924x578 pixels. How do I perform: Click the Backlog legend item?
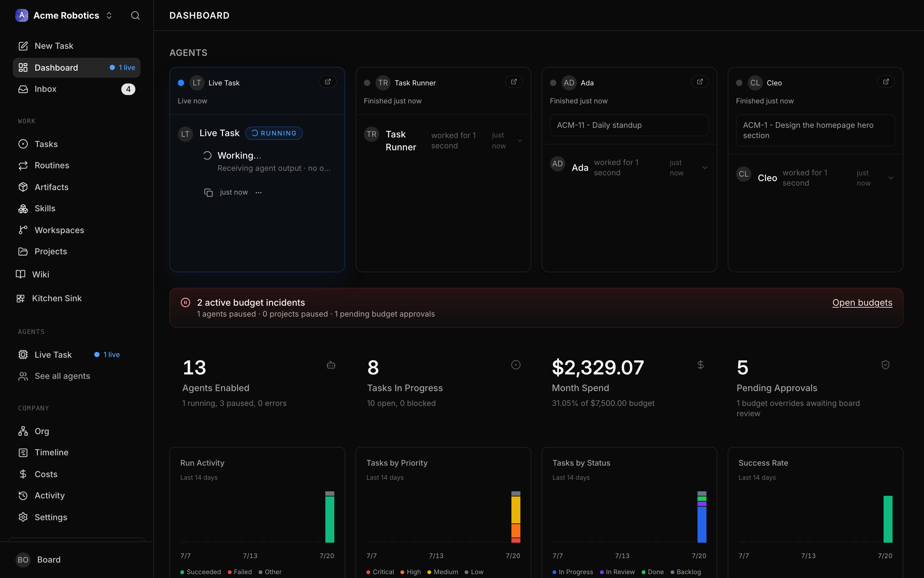[x=686, y=572]
